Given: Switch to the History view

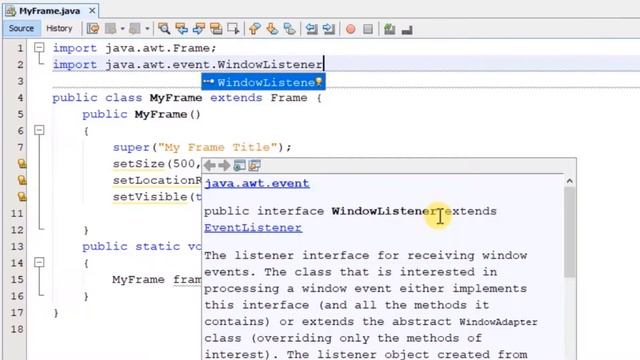Looking at the screenshot, I should tap(59, 28).
